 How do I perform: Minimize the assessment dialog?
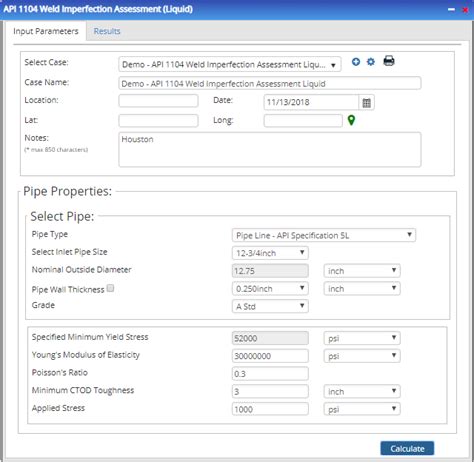pos(451,9)
